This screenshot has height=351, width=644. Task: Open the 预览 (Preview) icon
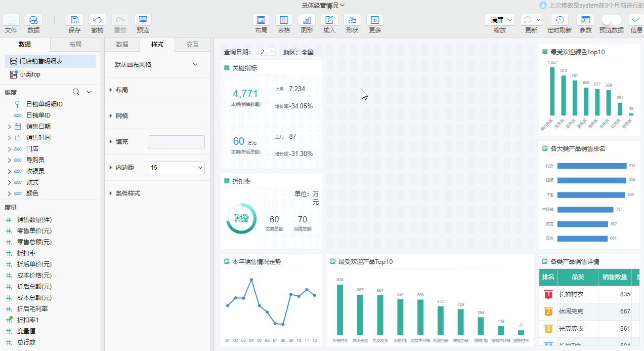[142, 20]
